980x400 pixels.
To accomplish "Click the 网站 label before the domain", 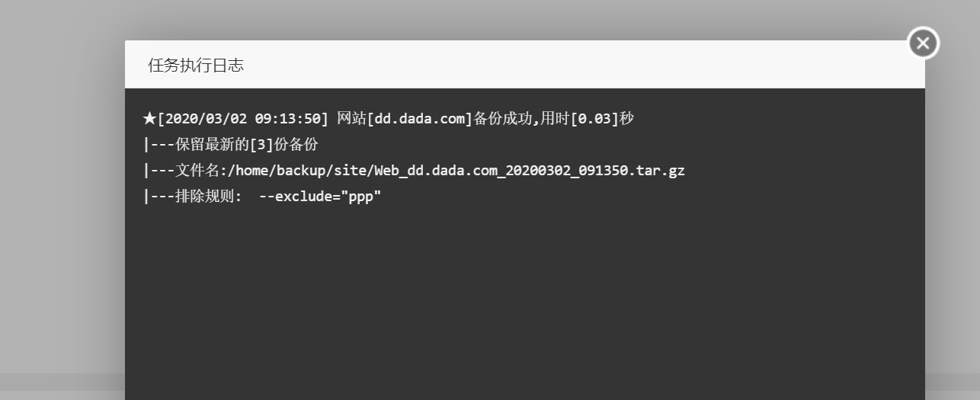I will coord(351,118).
